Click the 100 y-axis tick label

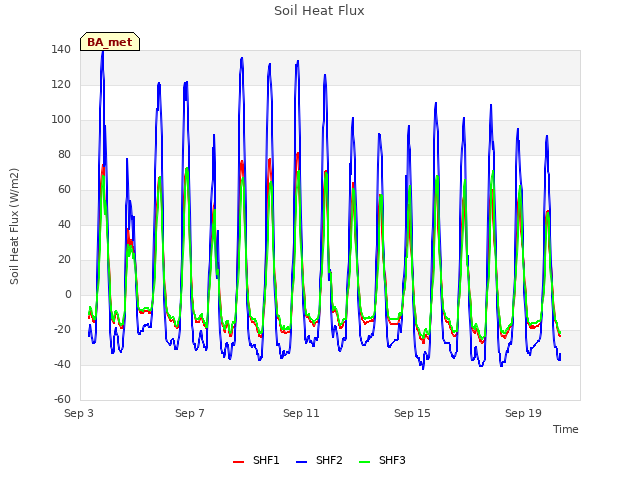point(61,120)
